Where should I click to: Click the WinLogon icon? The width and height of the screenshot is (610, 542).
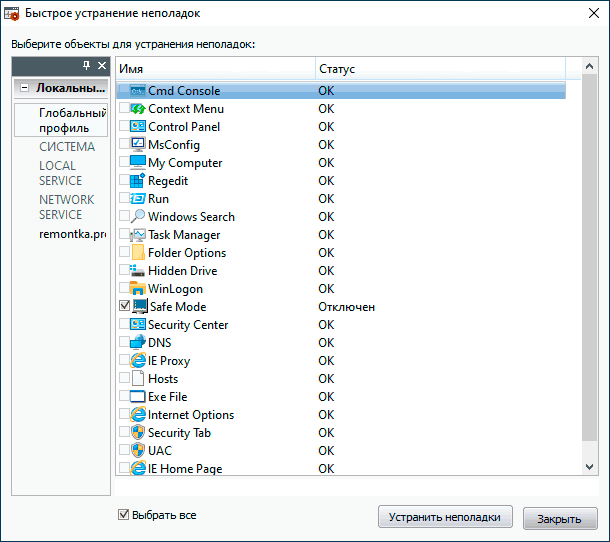coord(138,288)
